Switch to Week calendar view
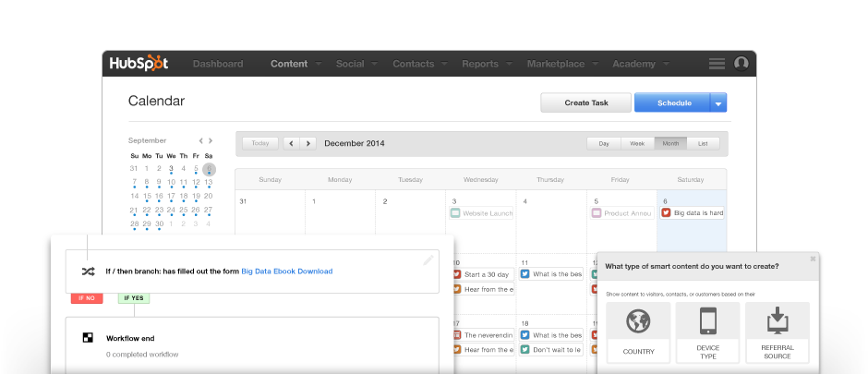The image size is (868, 374). [637, 143]
